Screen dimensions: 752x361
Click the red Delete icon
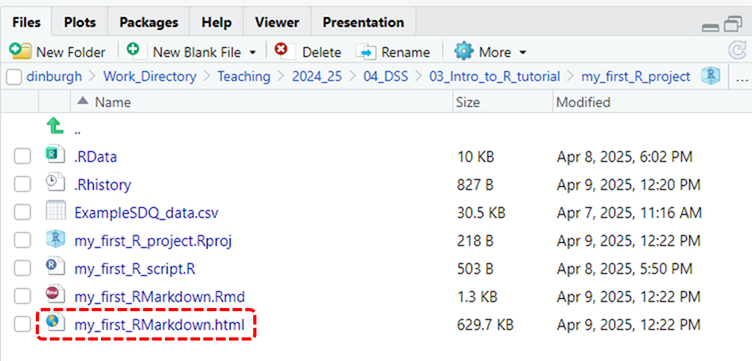281,49
